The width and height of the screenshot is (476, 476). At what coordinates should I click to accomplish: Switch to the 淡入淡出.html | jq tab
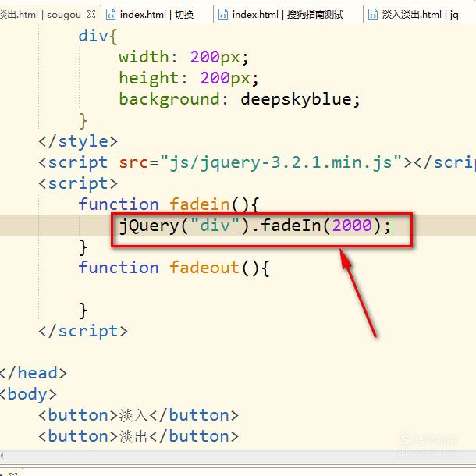point(420,14)
